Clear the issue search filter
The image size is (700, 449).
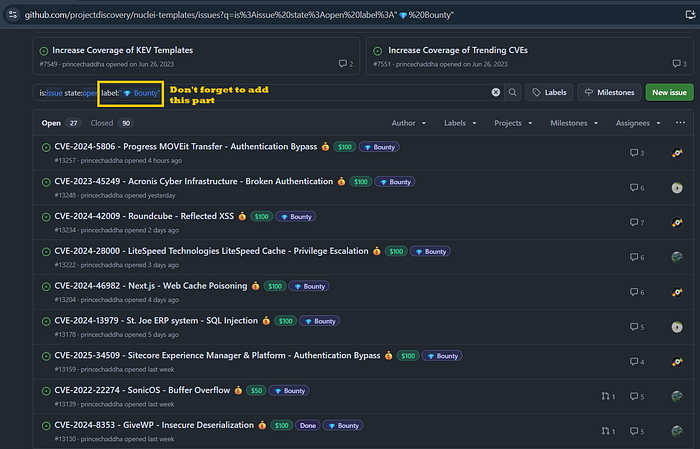(496, 92)
